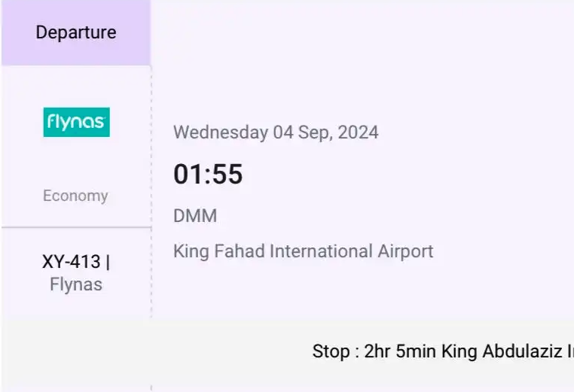577x392 pixels.
Task: Click the Flynas name below flight number
Action: [76, 284]
